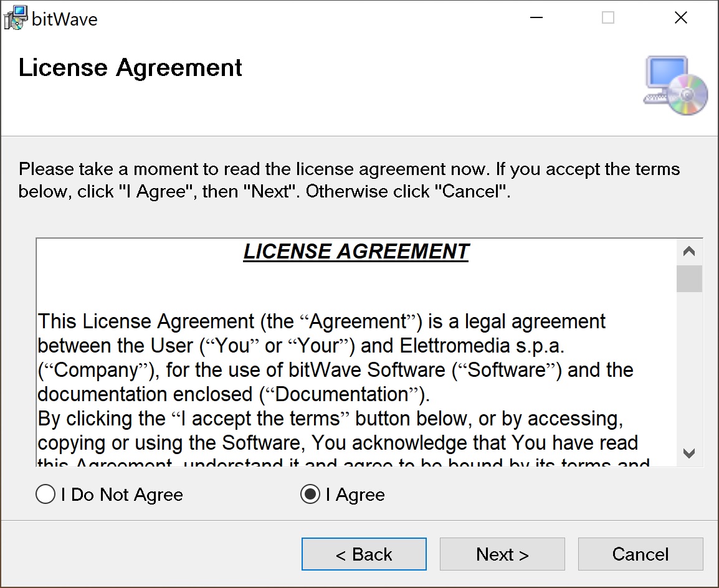
Task: Click the "Please take a moment" instruction text
Action: pos(349,180)
